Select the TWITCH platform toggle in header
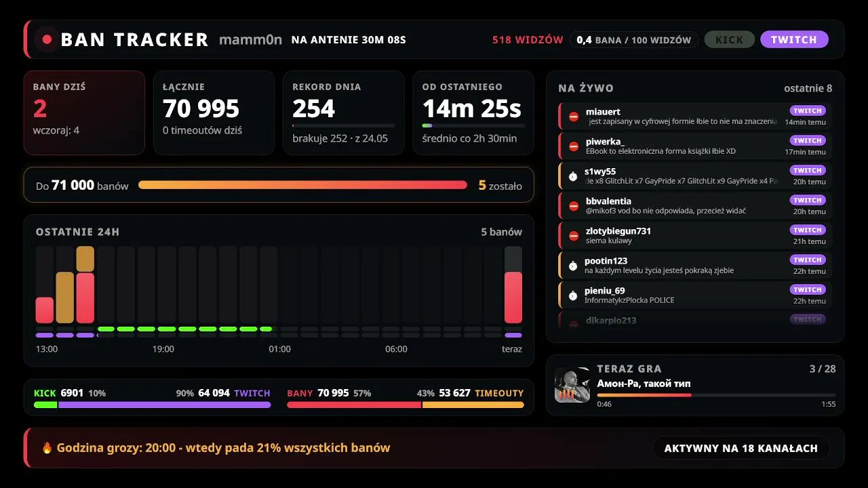This screenshot has width=868, height=488. coord(794,39)
